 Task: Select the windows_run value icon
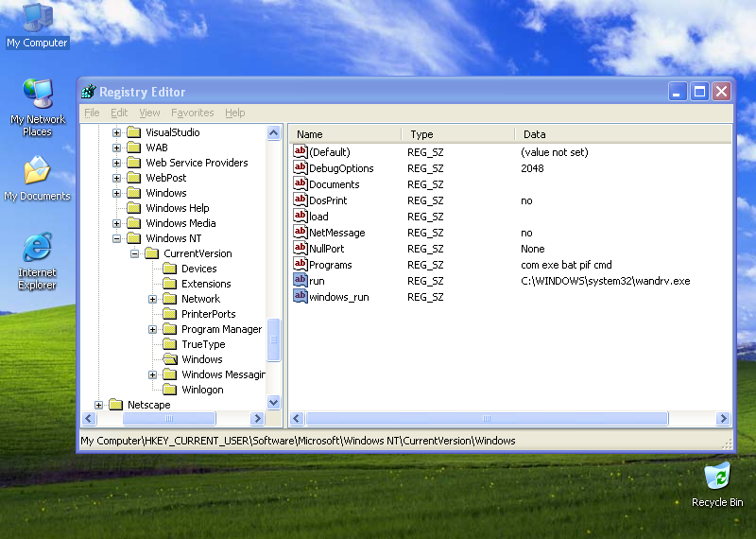[301, 297]
